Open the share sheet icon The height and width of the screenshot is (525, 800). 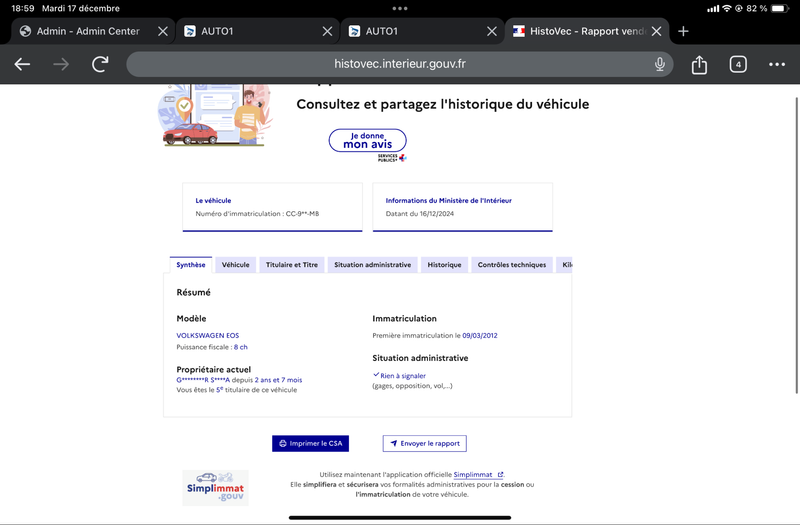(699, 64)
